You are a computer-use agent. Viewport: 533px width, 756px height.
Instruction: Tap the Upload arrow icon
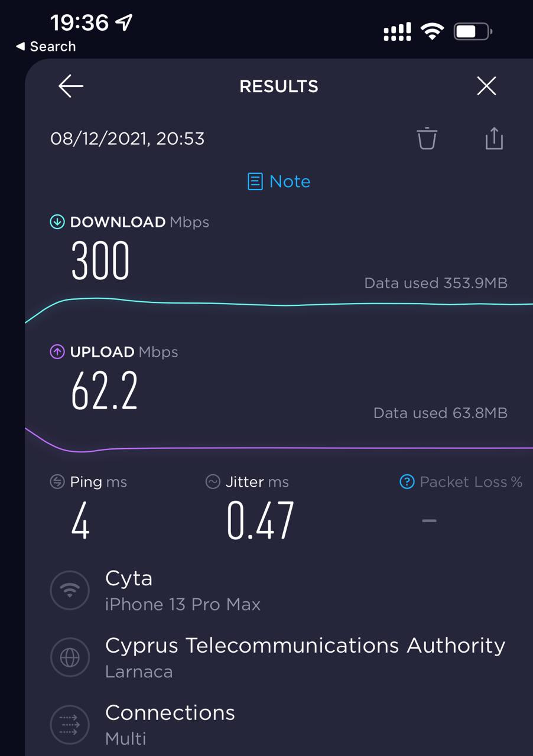click(x=57, y=352)
